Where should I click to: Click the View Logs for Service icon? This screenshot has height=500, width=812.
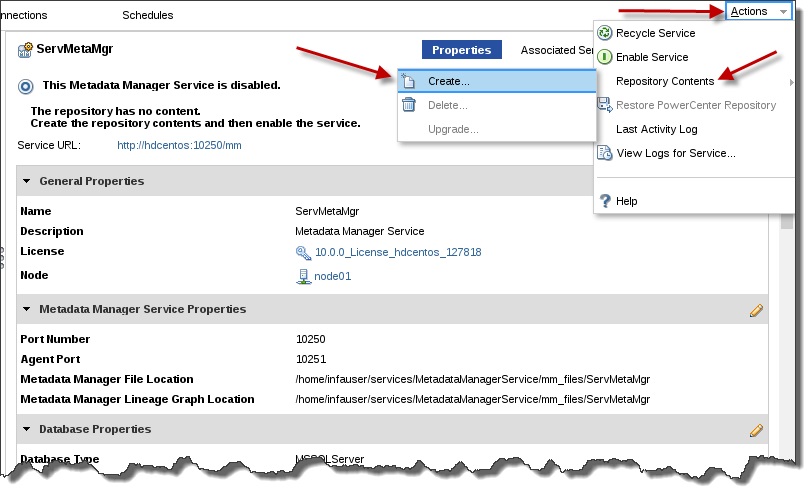(604, 153)
